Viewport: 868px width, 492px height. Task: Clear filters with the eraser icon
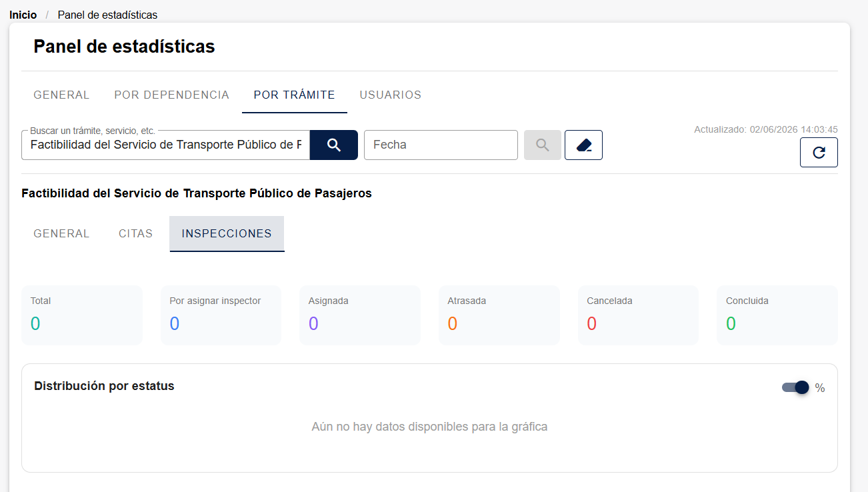pyautogui.click(x=583, y=145)
